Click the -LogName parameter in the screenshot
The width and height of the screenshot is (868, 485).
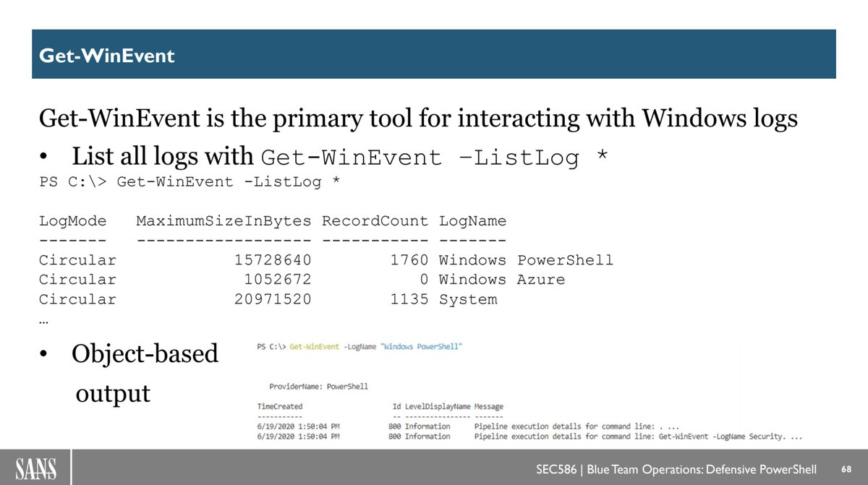point(362,347)
